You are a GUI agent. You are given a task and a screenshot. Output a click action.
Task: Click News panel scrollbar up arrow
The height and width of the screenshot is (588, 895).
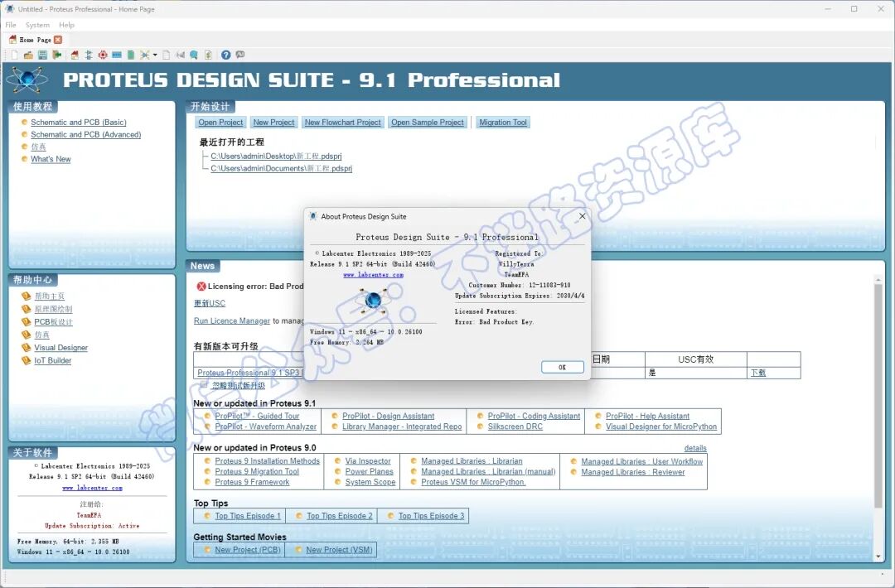878,279
